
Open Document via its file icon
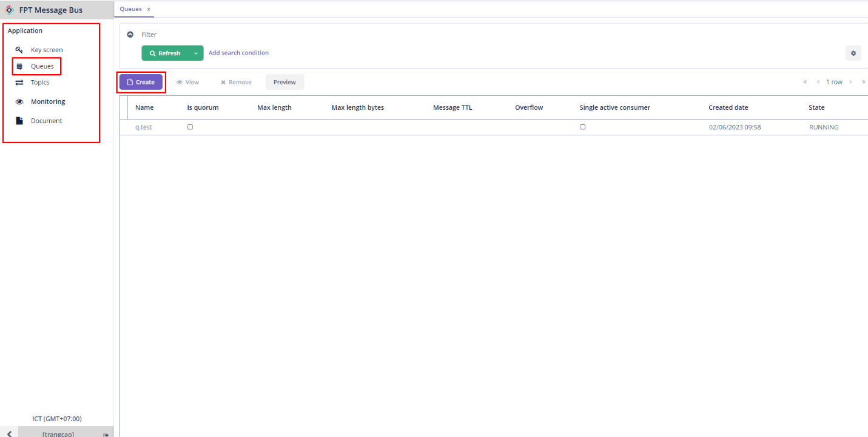[x=19, y=121]
